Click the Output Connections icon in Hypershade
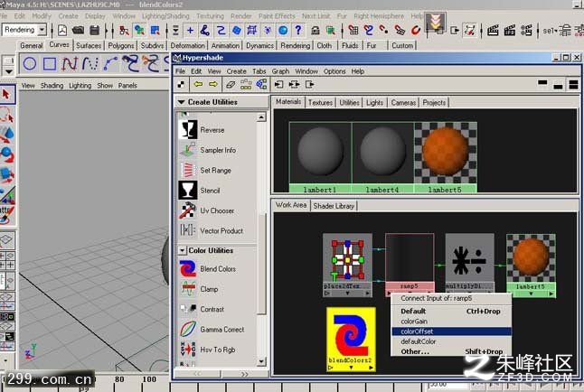This screenshot has height=392, width=584. click(309, 85)
